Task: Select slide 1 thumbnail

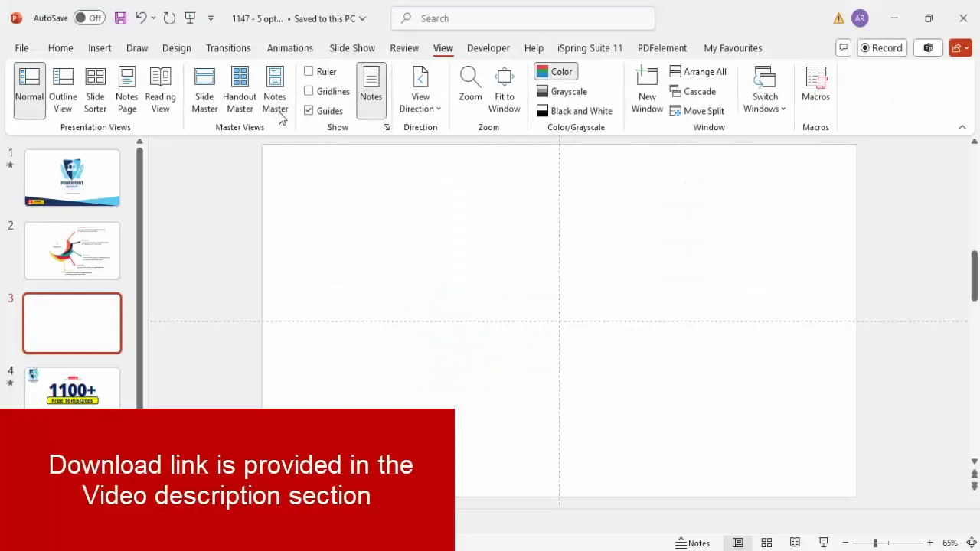Action: (x=72, y=178)
